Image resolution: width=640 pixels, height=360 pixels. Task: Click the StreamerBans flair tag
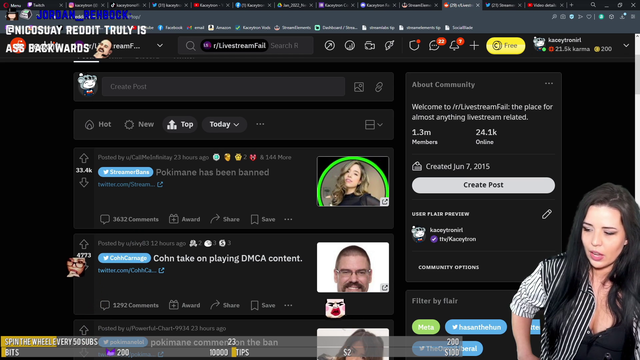pyautogui.click(x=125, y=172)
